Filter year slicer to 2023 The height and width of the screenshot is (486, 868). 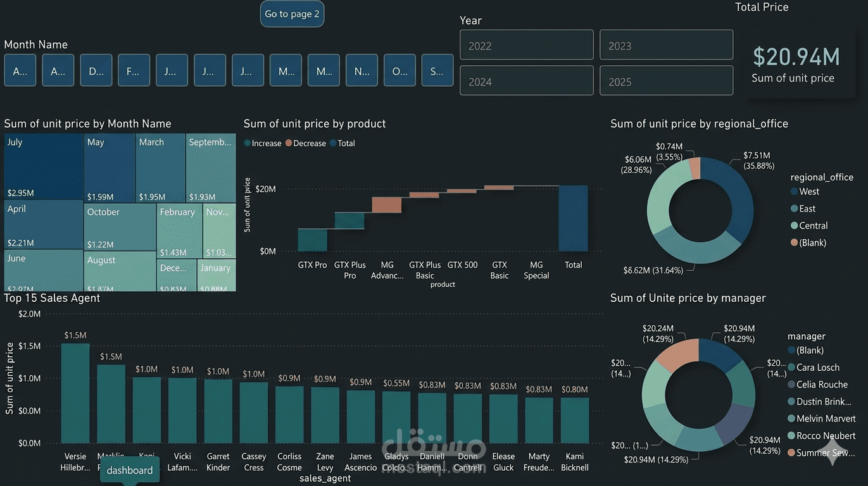pyautogui.click(x=666, y=46)
